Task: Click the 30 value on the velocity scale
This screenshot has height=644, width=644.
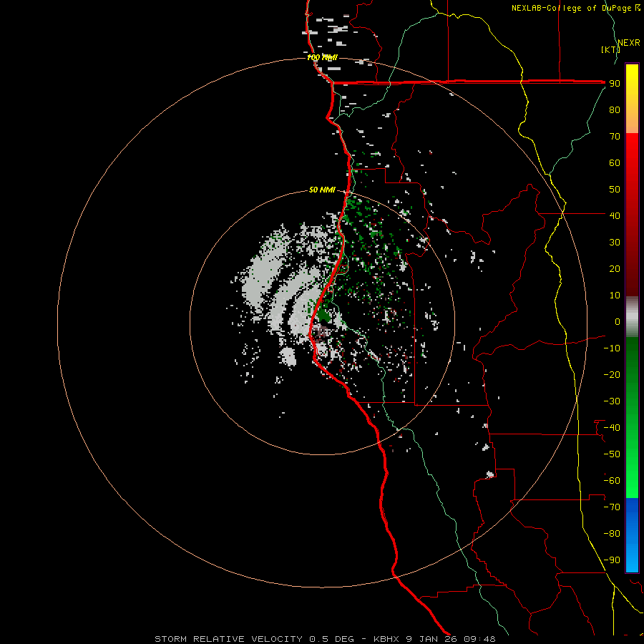Action: pyautogui.click(x=615, y=243)
